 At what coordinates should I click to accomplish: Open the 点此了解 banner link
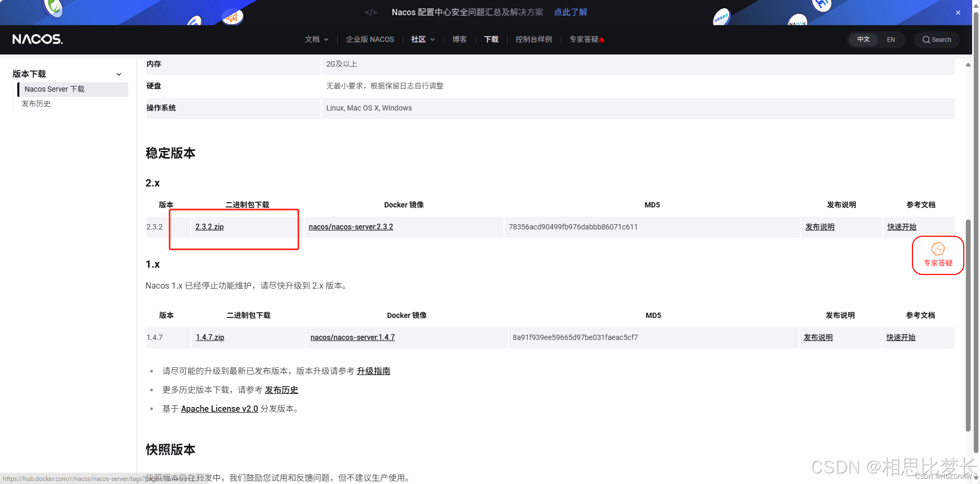(x=571, y=12)
